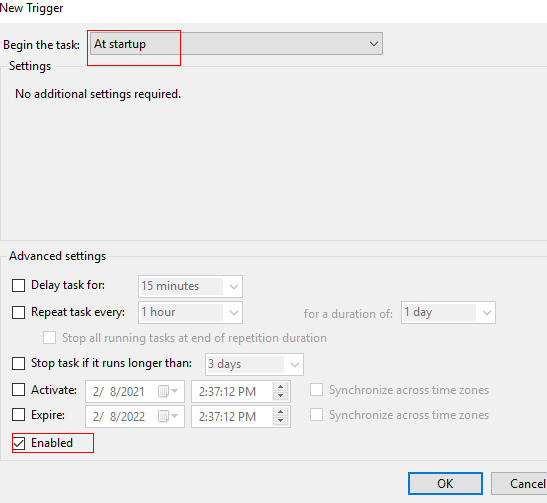This screenshot has width=547, height=503.
Task: Open the Begin the task dropdown
Action: pyautogui.click(x=236, y=44)
